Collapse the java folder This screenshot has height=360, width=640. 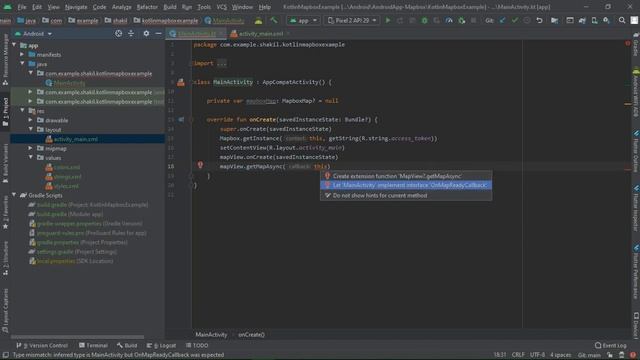[22, 64]
